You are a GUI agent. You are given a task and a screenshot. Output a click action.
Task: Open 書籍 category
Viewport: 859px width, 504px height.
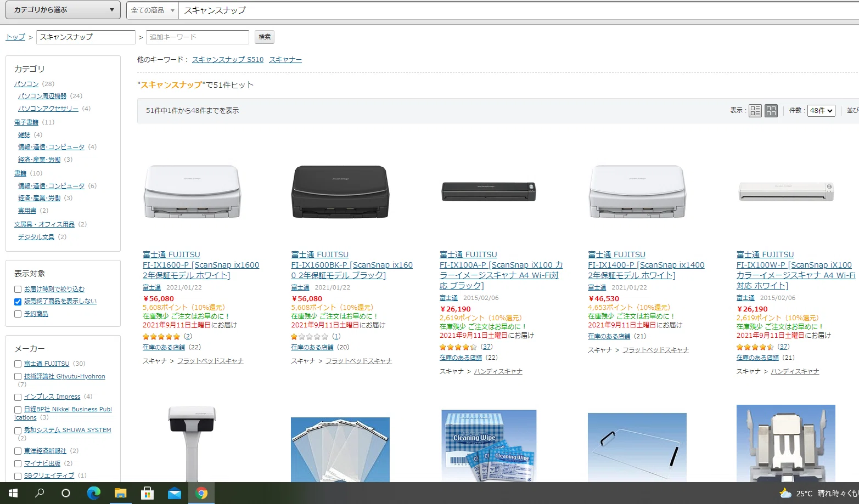[x=20, y=173]
